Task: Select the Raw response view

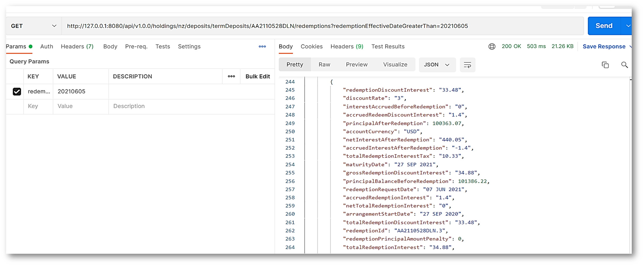Action: click(x=324, y=65)
